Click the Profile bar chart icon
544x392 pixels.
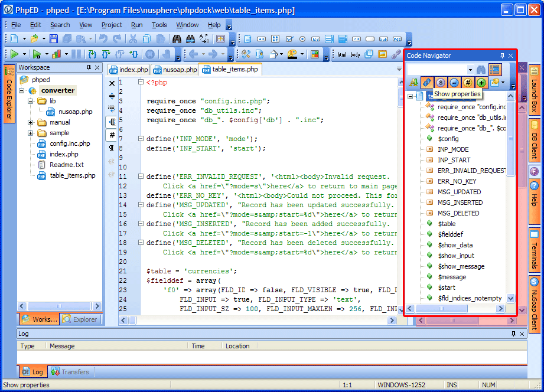coord(57,54)
